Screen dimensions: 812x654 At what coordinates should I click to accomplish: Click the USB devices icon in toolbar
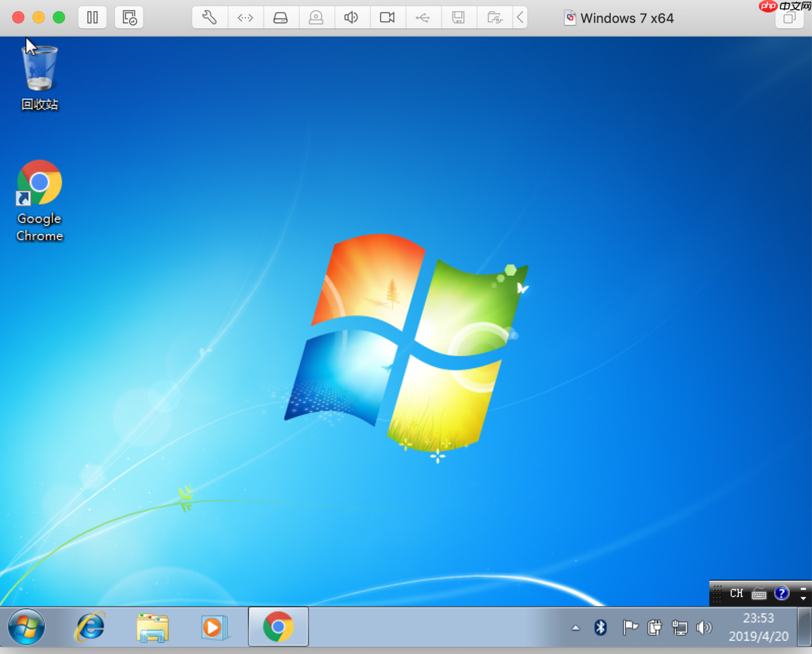tap(423, 18)
